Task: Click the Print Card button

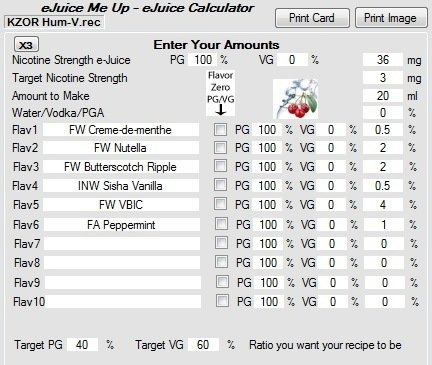Action: 312,18
